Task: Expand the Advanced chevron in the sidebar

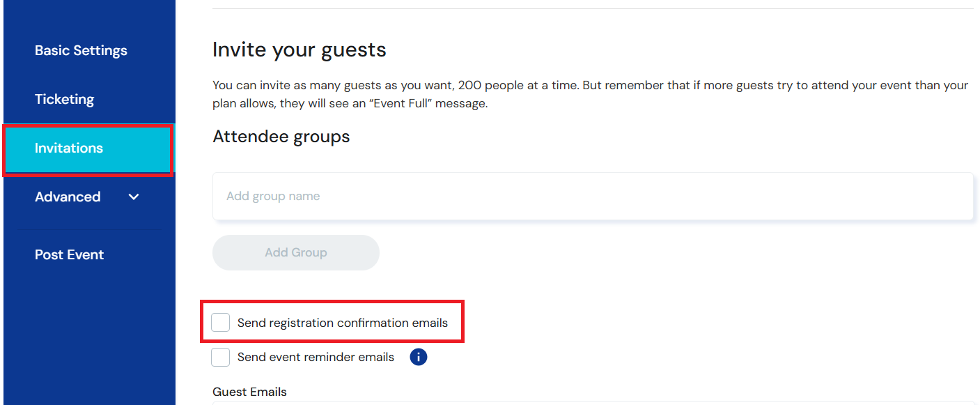Action: coord(133,197)
